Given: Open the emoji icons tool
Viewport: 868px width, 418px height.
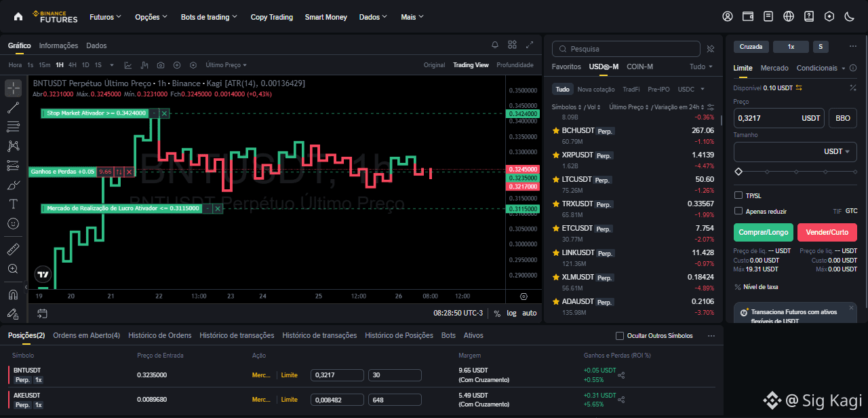Looking at the screenshot, I should [13, 223].
